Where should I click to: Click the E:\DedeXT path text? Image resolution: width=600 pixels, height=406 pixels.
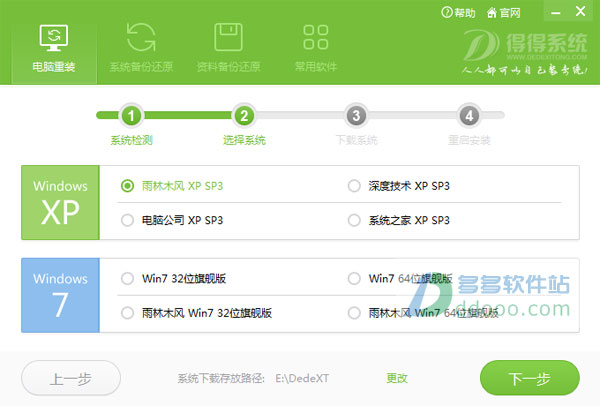[x=302, y=378]
